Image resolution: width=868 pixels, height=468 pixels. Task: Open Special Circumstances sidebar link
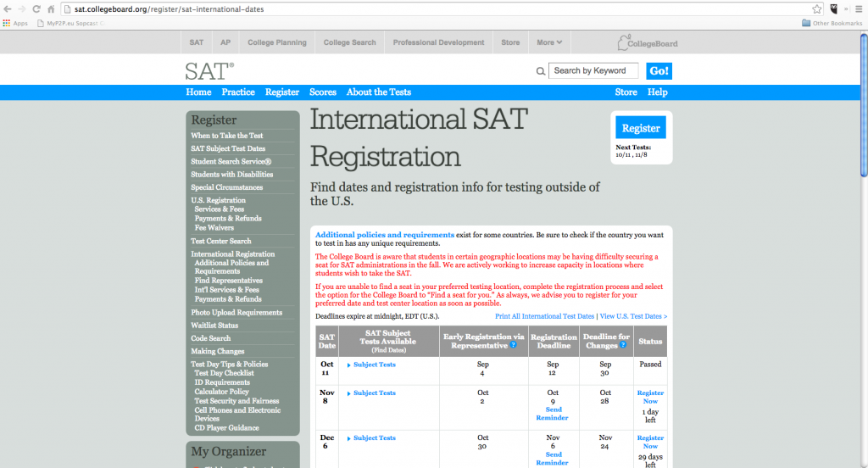pos(227,187)
